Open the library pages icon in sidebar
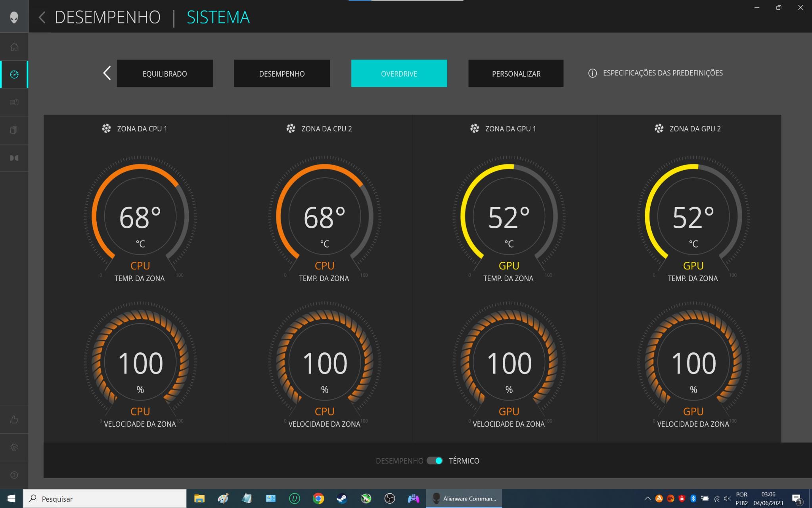 click(x=14, y=130)
